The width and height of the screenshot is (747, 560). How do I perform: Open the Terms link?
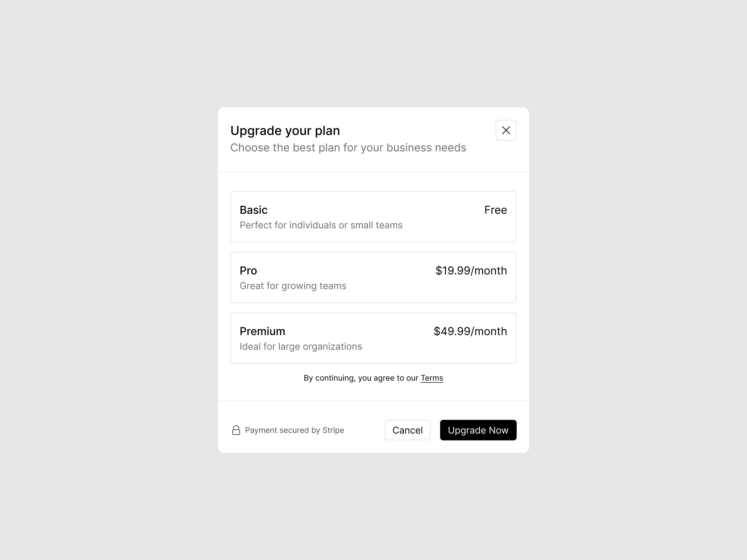pos(432,378)
